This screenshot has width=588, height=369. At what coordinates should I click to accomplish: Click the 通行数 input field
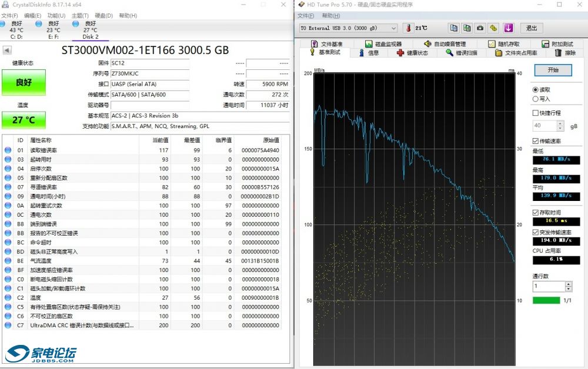click(x=549, y=286)
